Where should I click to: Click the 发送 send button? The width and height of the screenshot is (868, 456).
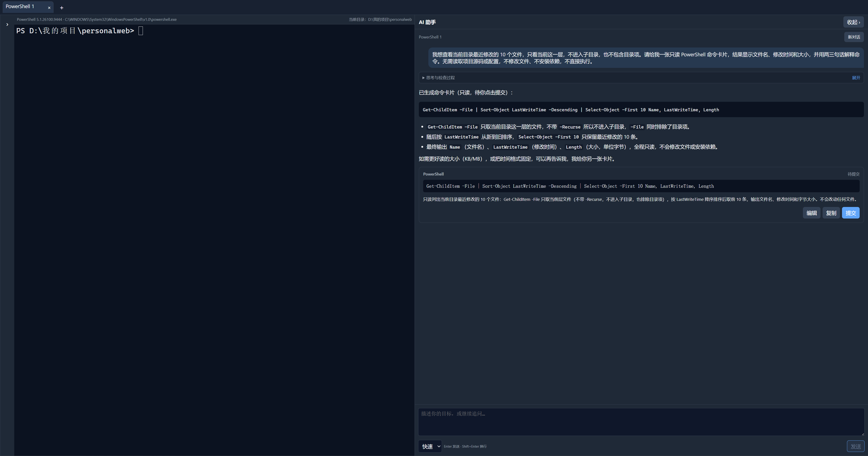(x=856, y=446)
